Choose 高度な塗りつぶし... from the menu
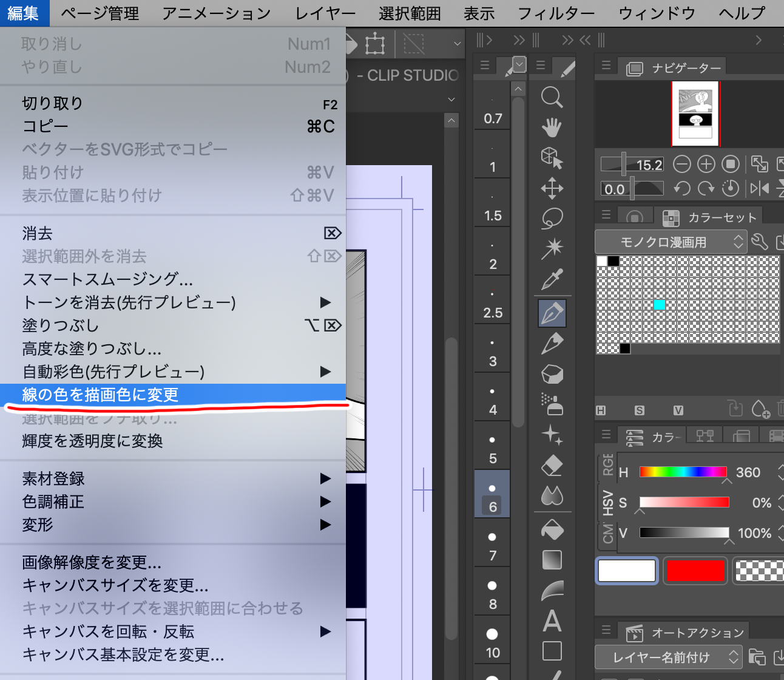This screenshot has height=680, width=784. [x=173, y=348]
